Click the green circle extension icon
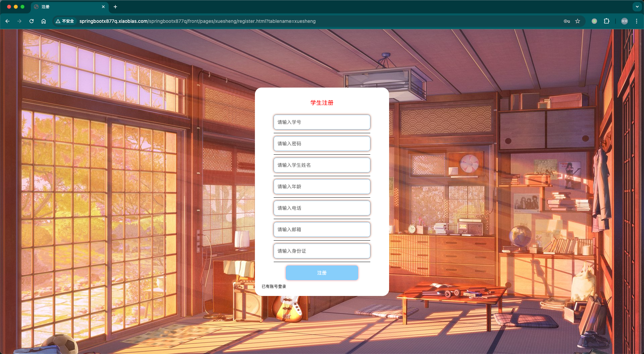 (x=594, y=21)
